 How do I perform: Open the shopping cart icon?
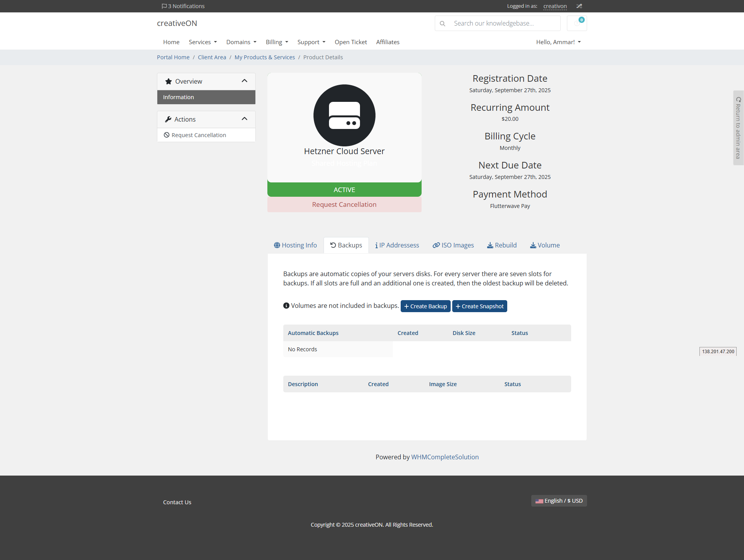[577, 23]
